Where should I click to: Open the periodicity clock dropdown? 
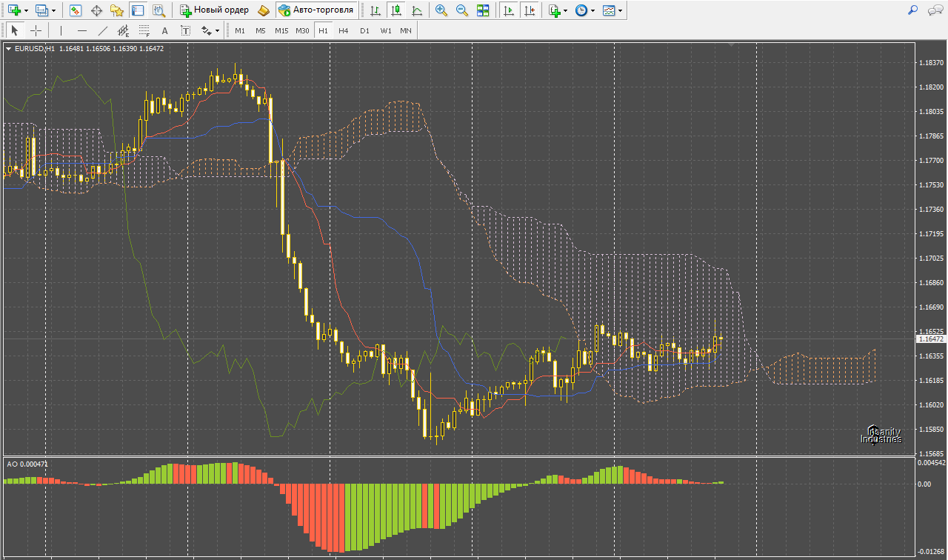pyautogui.click(x=592, y=11)
